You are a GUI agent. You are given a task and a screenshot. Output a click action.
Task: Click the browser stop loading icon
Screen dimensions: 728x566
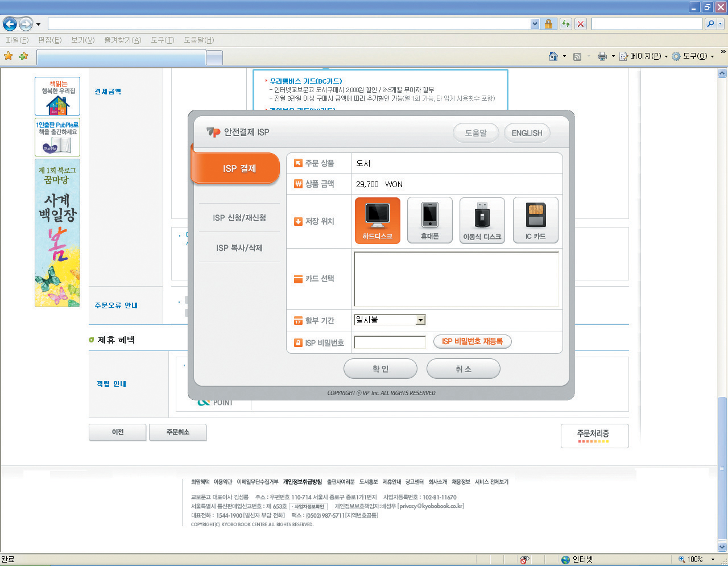(580, 24)
